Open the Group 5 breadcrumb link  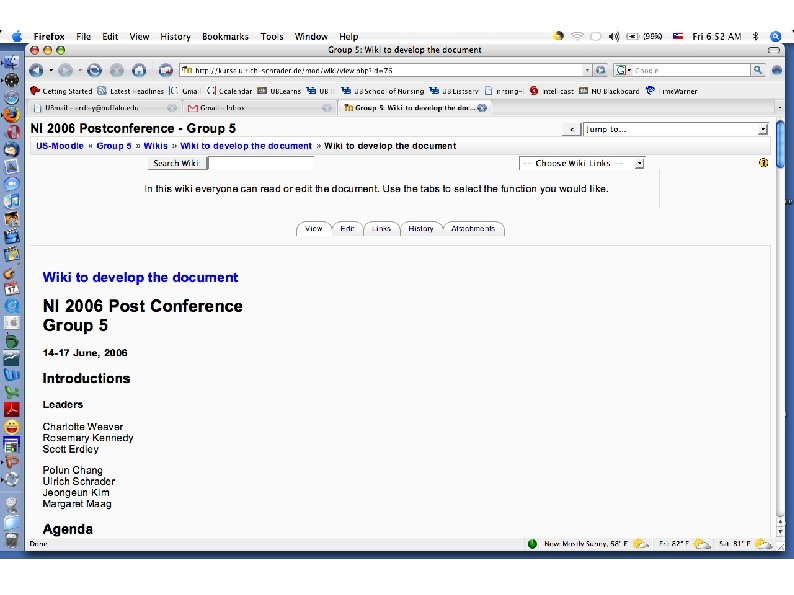point(114,146)
